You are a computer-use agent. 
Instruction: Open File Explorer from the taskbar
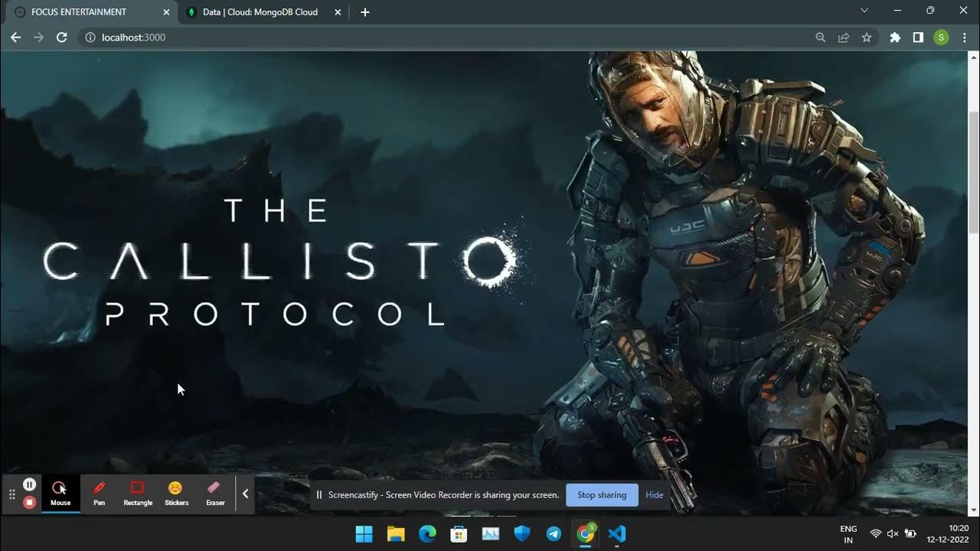(396, 534)
